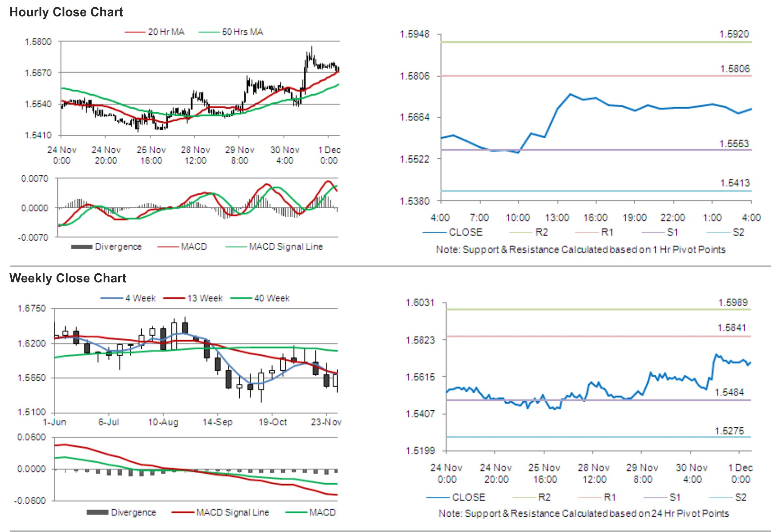771x532 pixels.
Task: Click the '1.5199' axis label
Action: (x=420, y=451)
